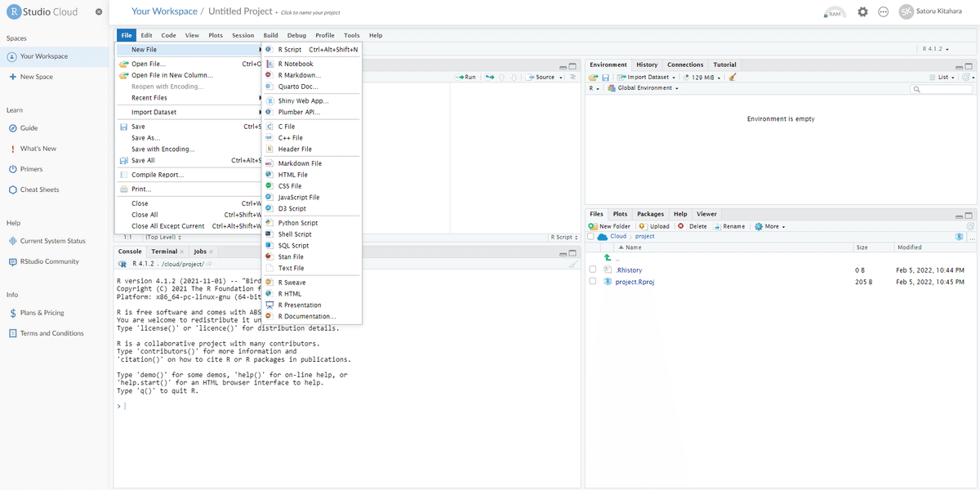Click the save workspace disk icon
This screenshot has height=490, width=980.
coord(605,77)
